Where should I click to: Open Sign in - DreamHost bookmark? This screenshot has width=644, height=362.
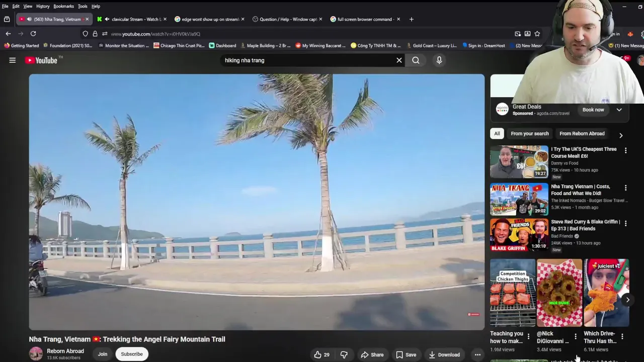point(484,45)
